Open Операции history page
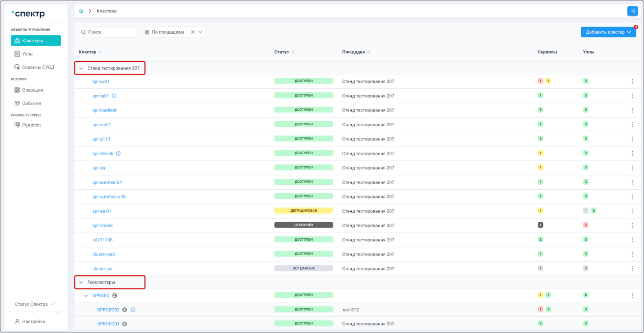 33,90
